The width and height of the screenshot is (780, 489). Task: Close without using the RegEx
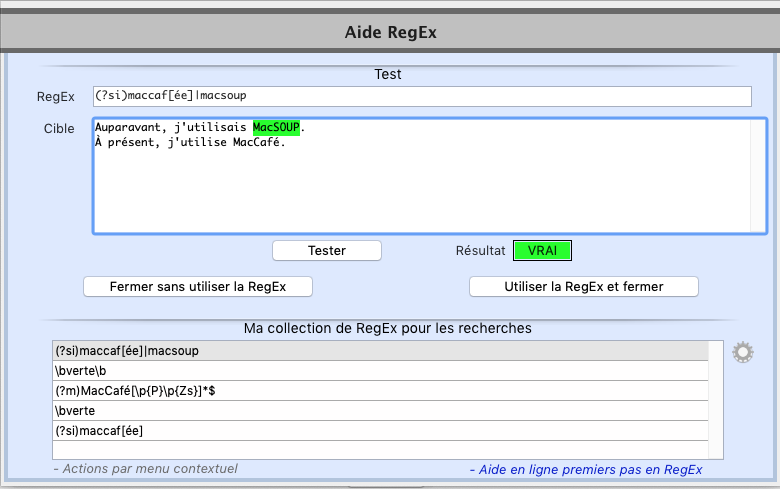[198, 287]
